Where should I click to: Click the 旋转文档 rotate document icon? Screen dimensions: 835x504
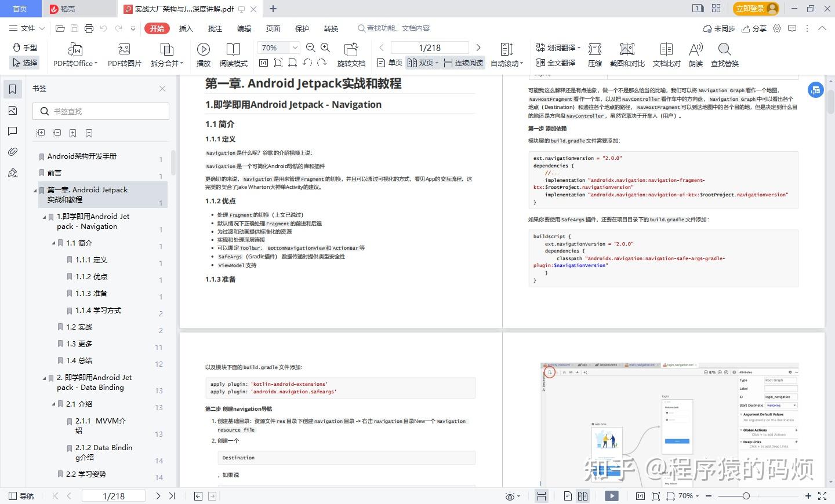(x=351, y=54)
